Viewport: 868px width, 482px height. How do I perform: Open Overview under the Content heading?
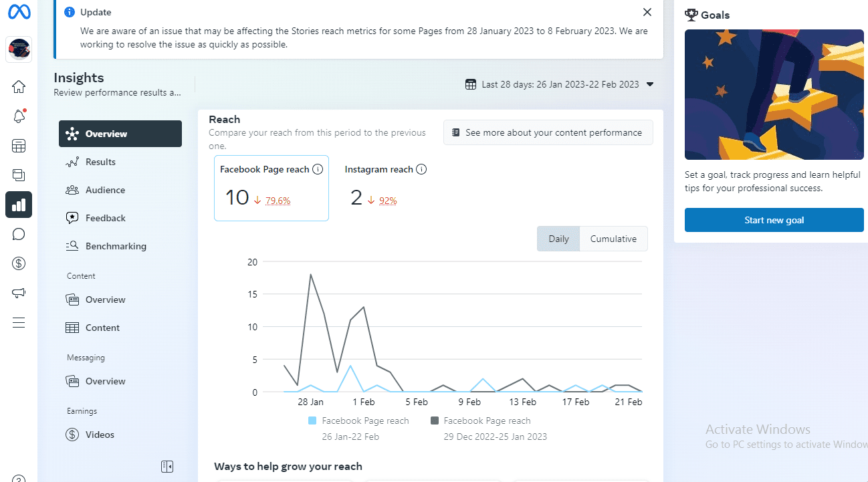pyautogui.click(x=120, y=299)
